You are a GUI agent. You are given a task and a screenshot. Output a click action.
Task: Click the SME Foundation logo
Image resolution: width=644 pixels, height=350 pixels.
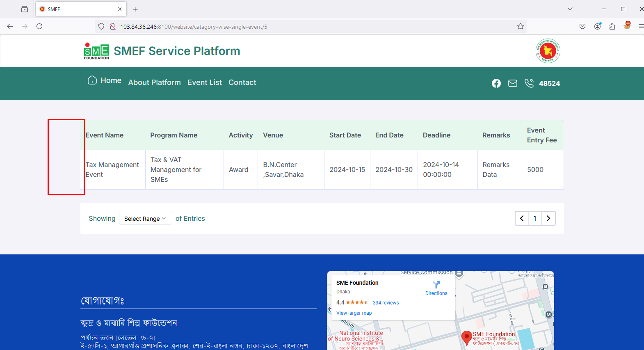pyautogui.click(x=96, y=51)
